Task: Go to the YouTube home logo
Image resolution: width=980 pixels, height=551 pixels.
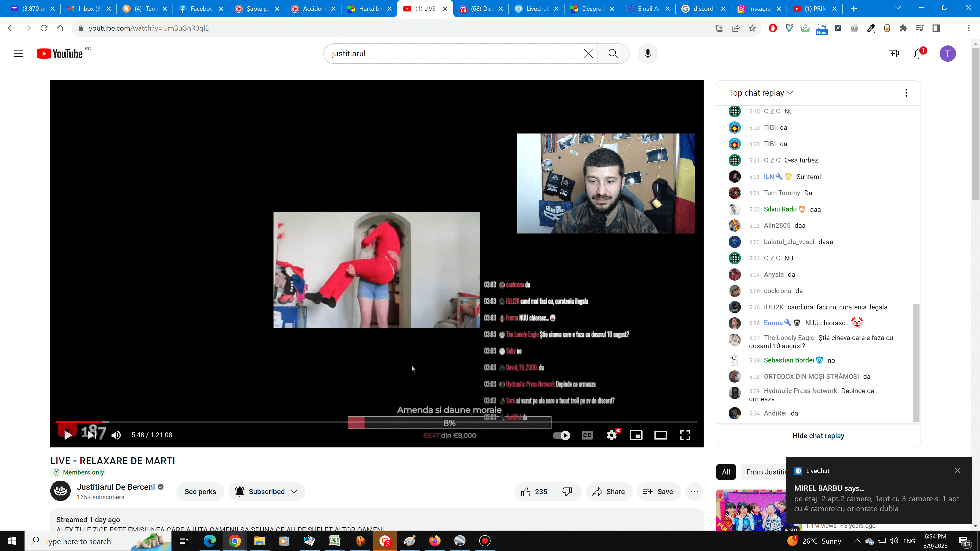Action: [60, 54]
